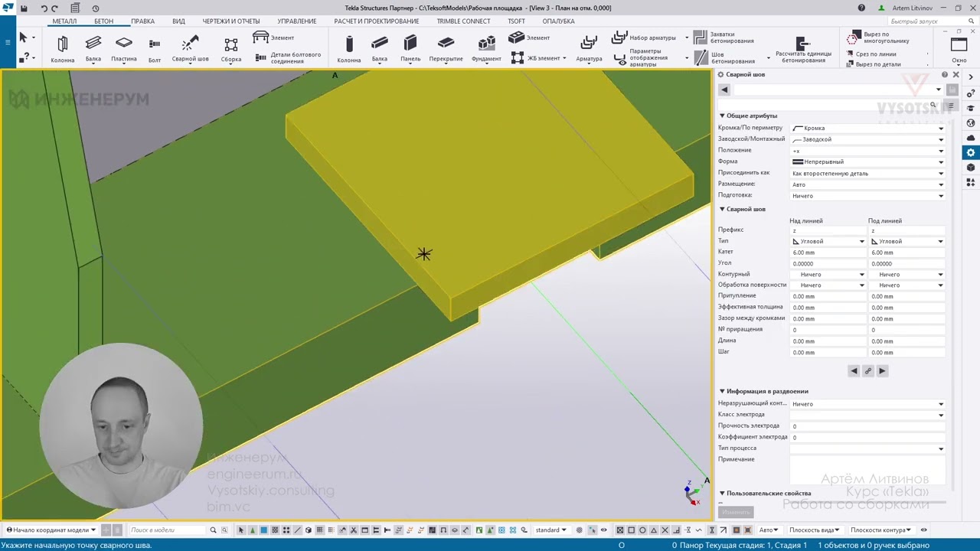Close the Сварной шов properties panel
The height and width of the screenshot is (551, 980).
click(x=955, y=74)
